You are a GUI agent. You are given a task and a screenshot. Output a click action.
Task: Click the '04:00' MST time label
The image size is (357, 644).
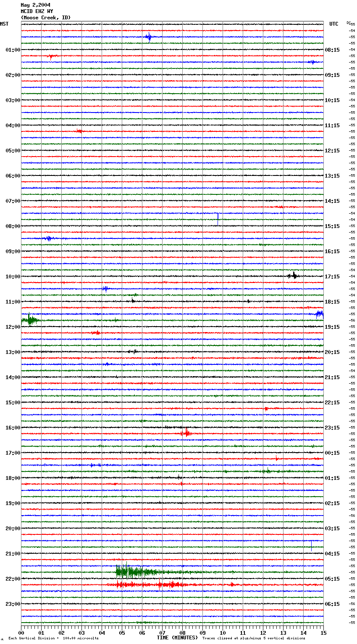(13, 126)
